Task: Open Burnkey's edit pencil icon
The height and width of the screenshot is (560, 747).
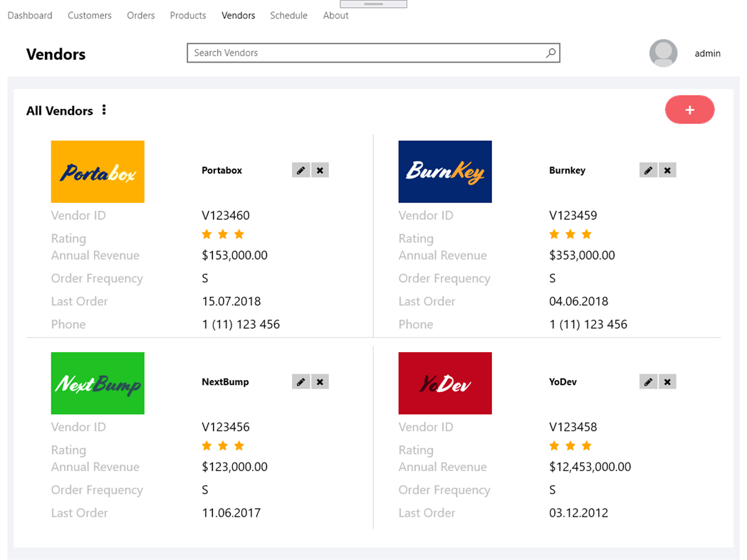Action: pyautogui.click(x=648, y=170)
